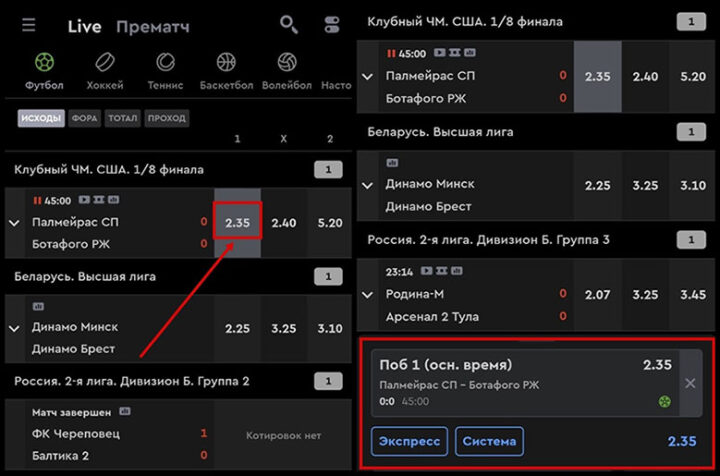Switch to the Live tab

click(84, 27)
